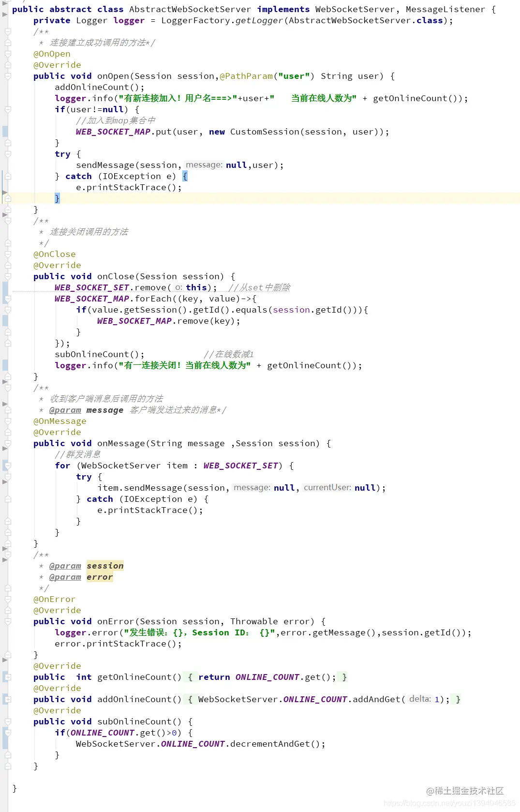Fold the if(user!=null) block
This screenshot has height=812, width=520.
pos(8,109)
